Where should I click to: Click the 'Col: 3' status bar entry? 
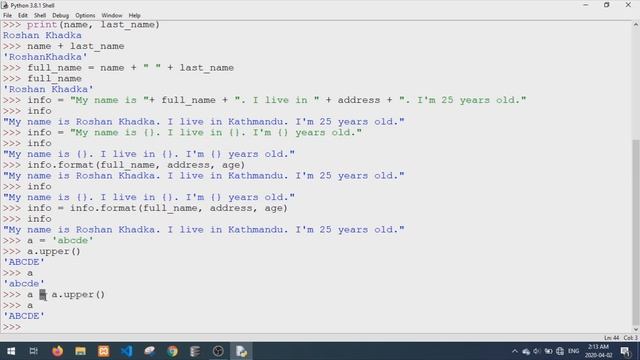click(x=630, y=338)
